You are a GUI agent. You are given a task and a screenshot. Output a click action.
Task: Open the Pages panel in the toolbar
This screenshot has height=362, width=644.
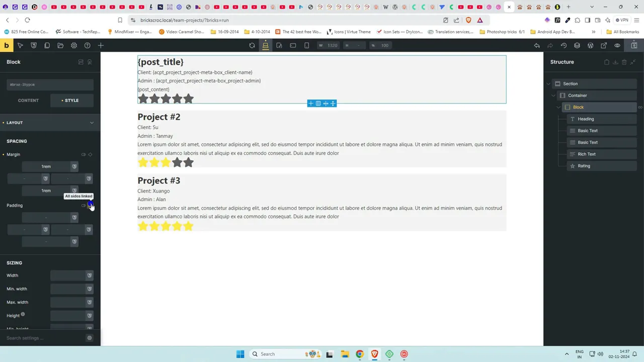click(47, 45)
